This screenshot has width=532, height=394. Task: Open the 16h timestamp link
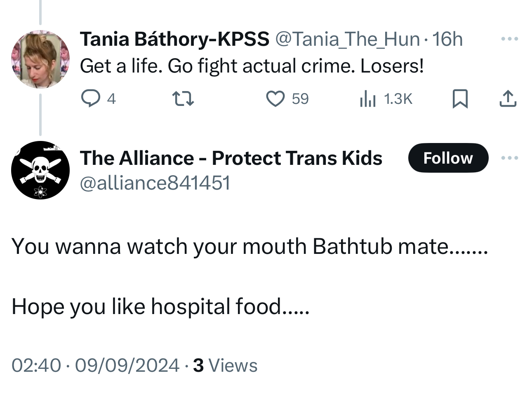tap(447, 39)
